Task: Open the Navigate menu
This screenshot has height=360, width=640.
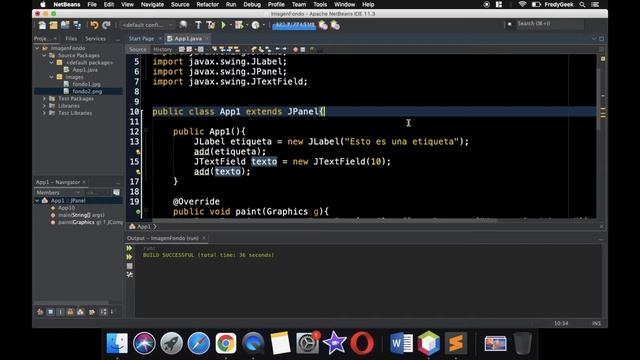Action: (152, 4)
